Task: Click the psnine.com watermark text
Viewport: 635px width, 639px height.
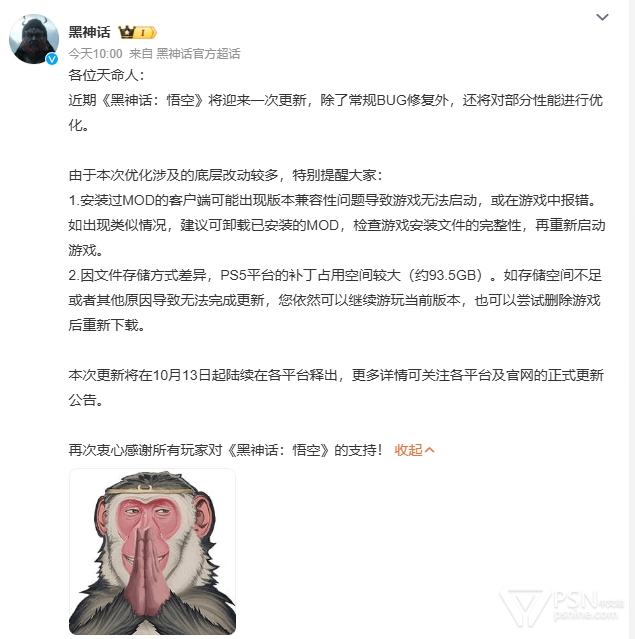Action: (x=586, y=614)
